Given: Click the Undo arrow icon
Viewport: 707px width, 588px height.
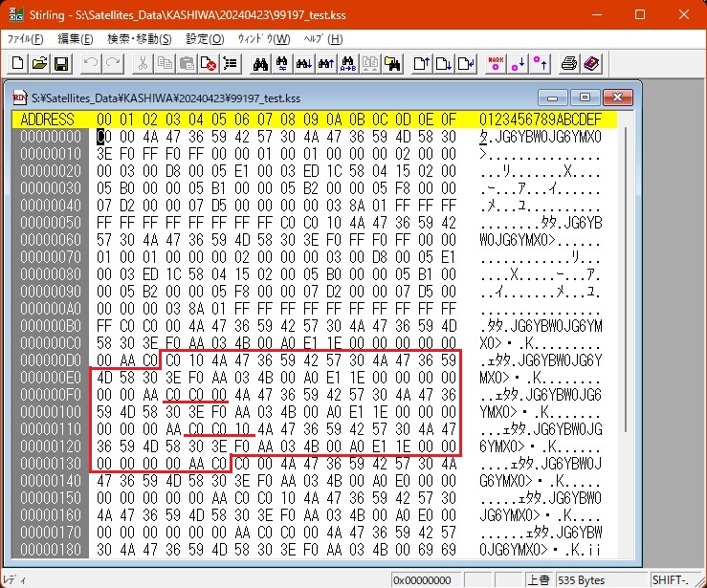Looking at the screenshot, I should (x=91, y=64).
